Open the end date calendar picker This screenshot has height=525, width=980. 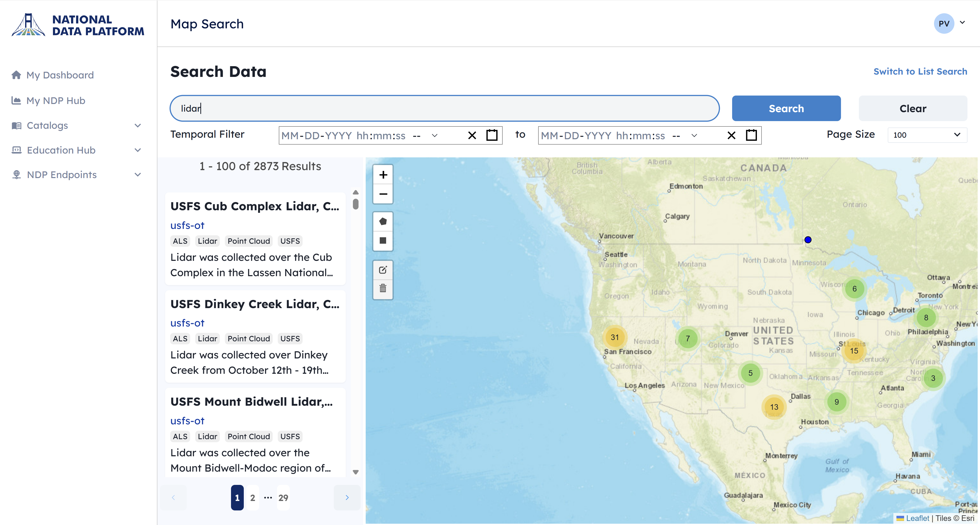(751, 135)
